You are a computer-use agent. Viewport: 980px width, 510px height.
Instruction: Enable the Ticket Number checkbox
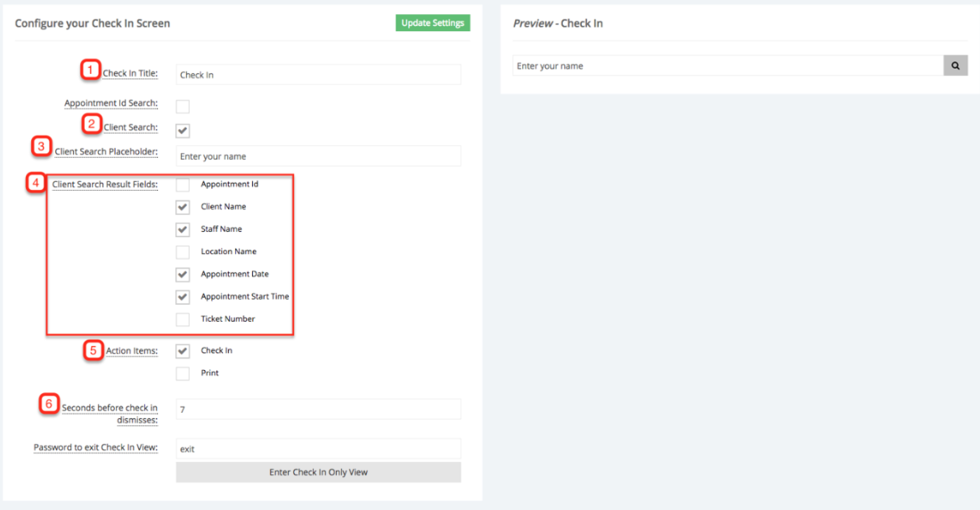pos(183,319)
